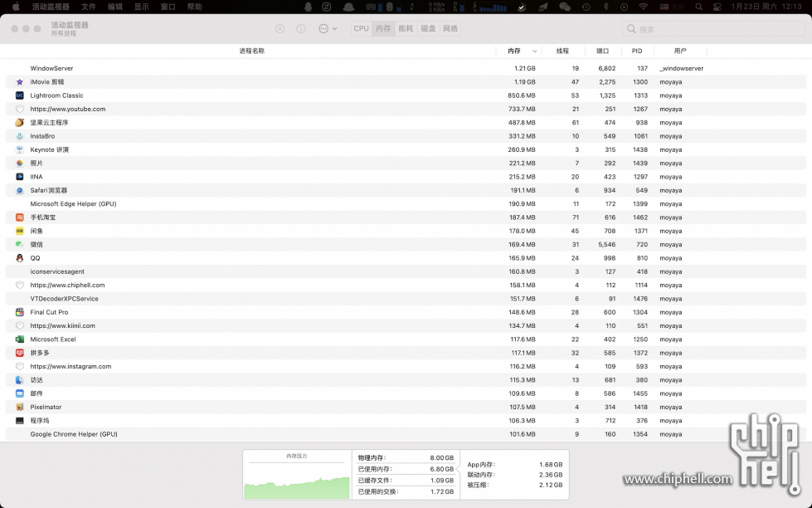Image resolution: width=812 pixels, height=508 pixels.
Task: Sort by the 线程 column header
Action: [562, 51]
